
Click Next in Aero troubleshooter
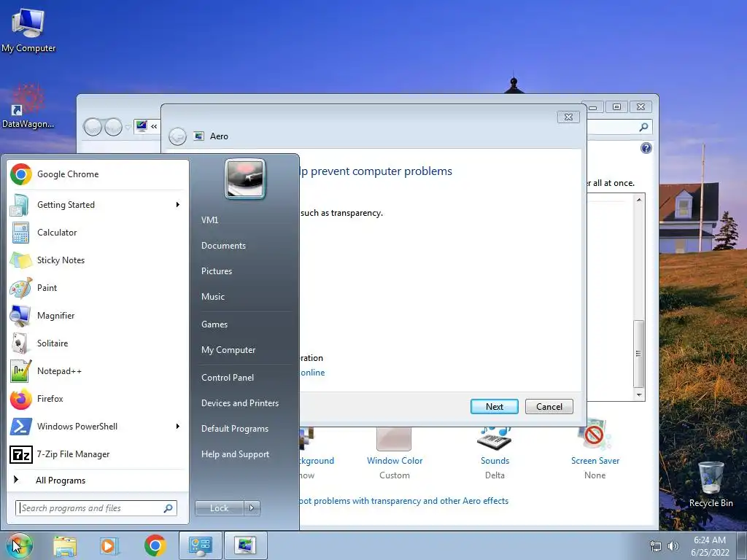click(495, 407)
